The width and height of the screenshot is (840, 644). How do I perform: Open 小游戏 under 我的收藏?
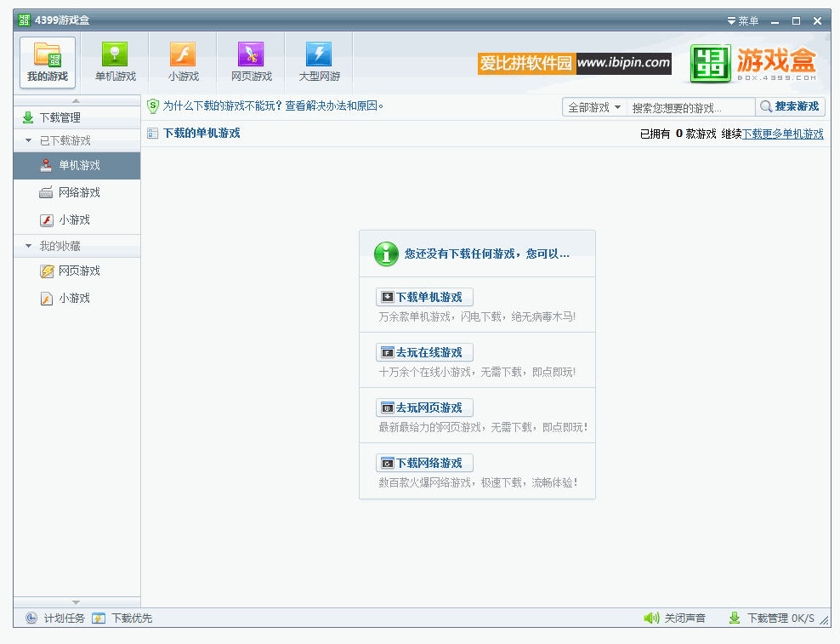click(77, 298)
